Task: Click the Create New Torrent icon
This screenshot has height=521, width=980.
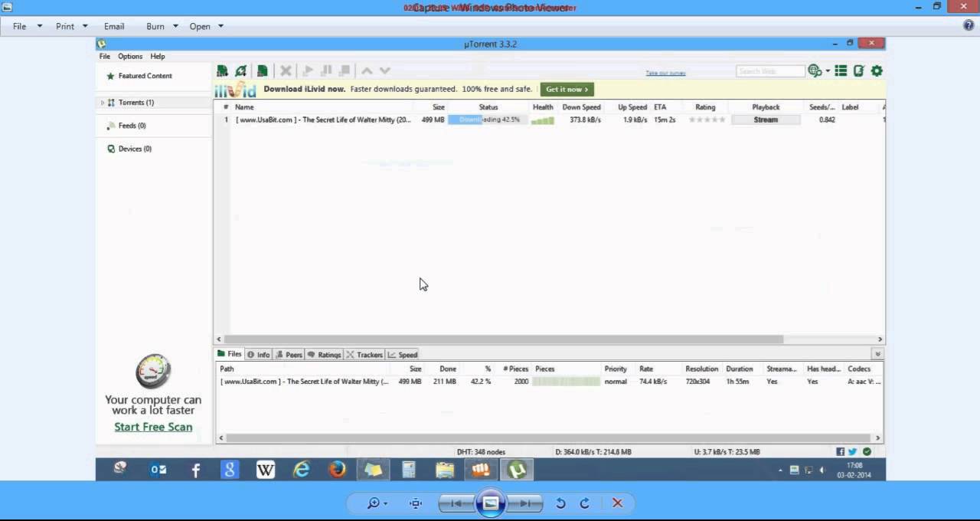Action: pos(262,70)
